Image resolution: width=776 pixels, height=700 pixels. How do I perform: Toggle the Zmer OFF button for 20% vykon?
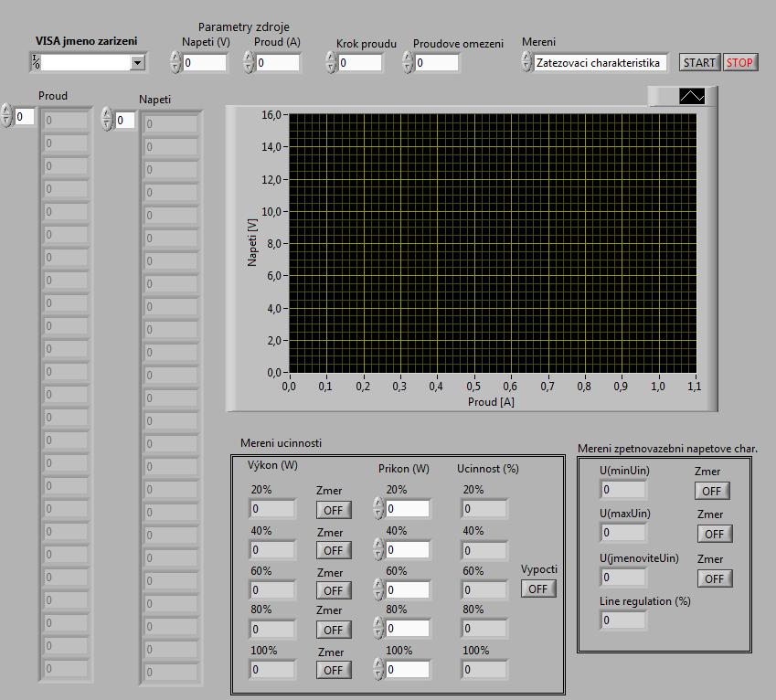click(334, 510)
